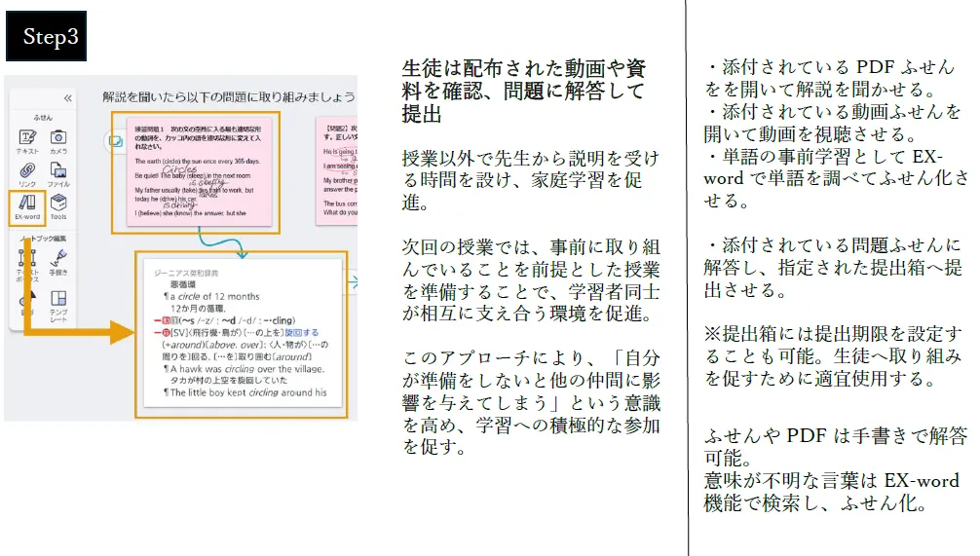Collapse the side panel with double chevron

67,98
